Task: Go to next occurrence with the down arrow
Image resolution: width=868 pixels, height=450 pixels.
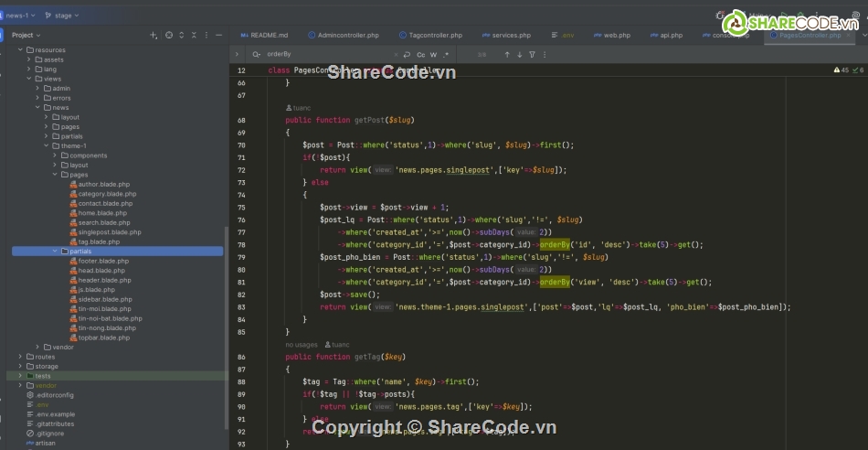Action: 519,54
